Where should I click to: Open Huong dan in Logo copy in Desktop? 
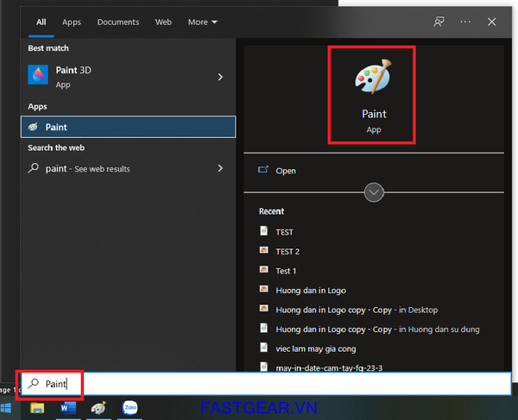[357, 310]
